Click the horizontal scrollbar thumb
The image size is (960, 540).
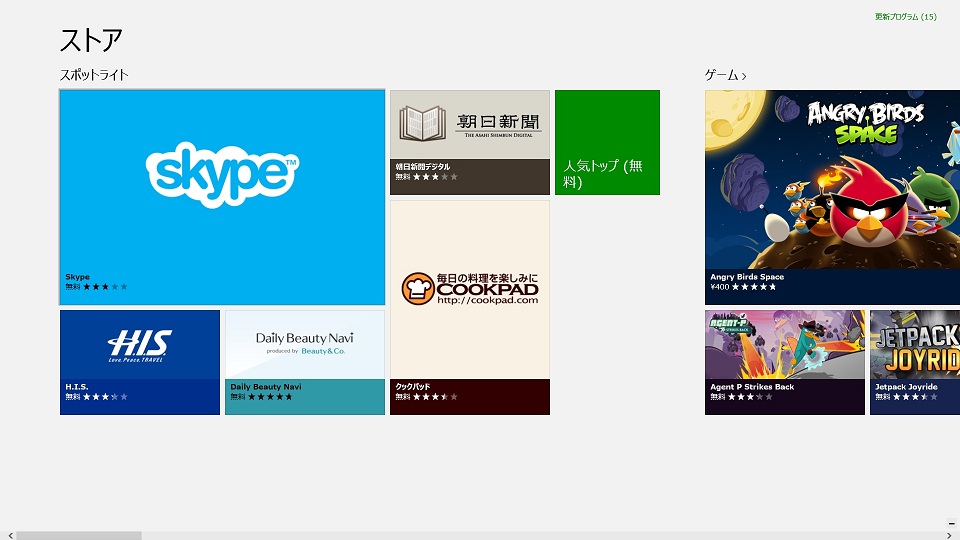tap(78, 535)
